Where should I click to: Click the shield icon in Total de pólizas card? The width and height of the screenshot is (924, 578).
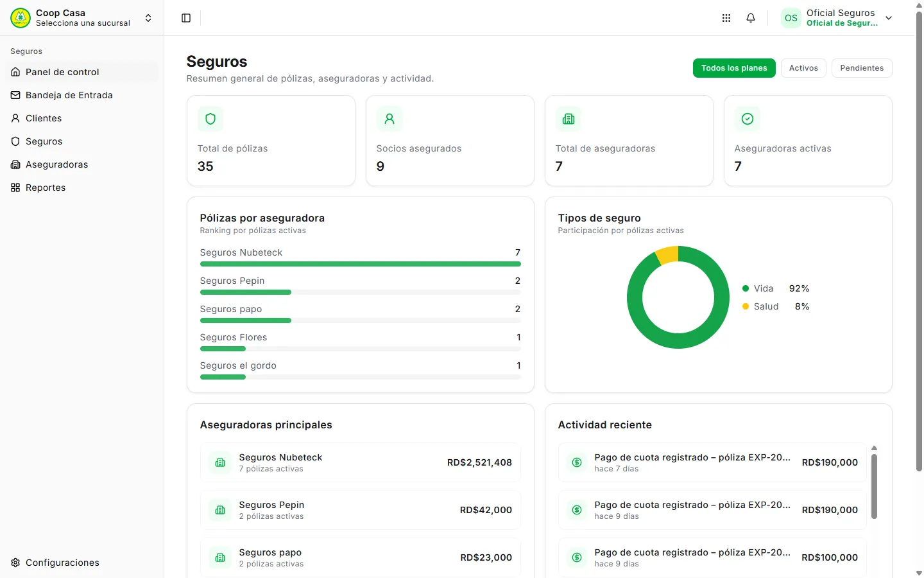tap(210, 119)
